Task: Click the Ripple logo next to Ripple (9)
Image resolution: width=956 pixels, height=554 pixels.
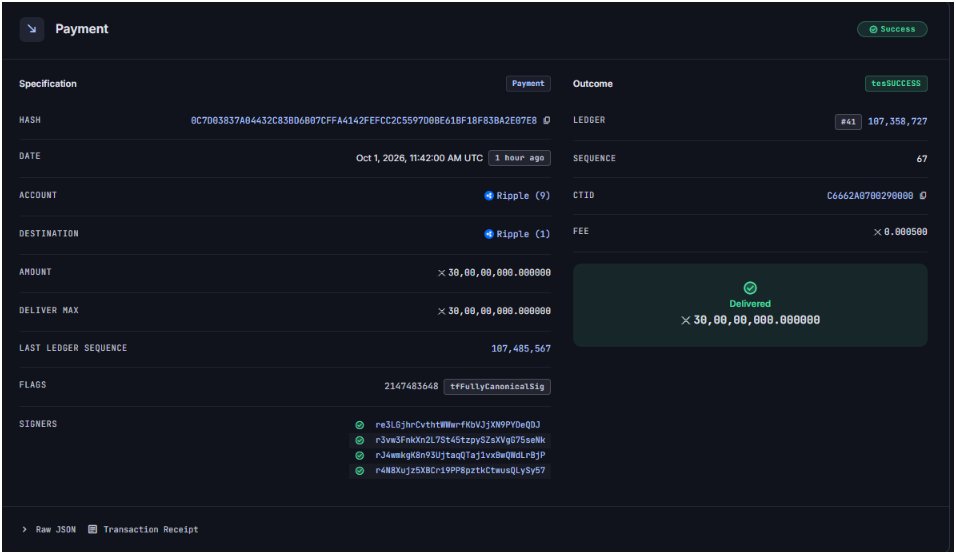Action: click(488, 196)
